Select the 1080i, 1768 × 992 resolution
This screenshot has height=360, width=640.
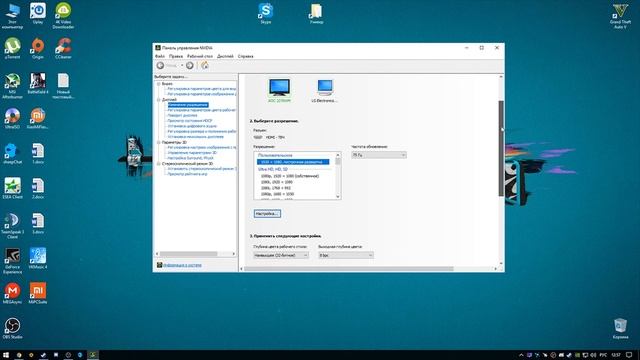point(276,188)
